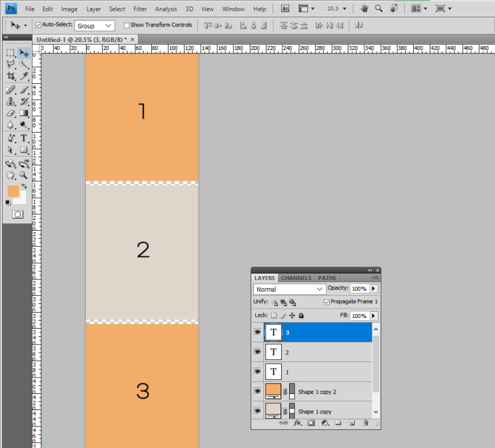Select the Magic Wand tool
The image size is (495, 448).
24,64
